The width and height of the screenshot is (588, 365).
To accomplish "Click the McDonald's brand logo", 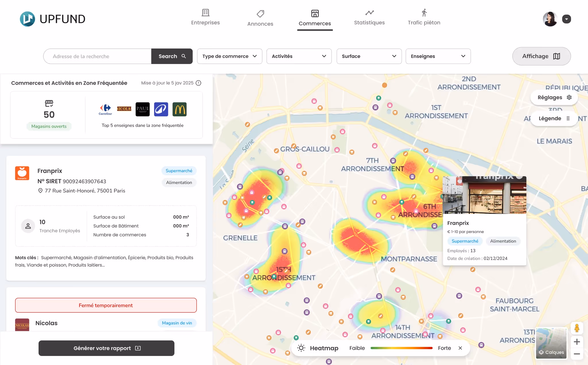I will click(x=179, y=109).
